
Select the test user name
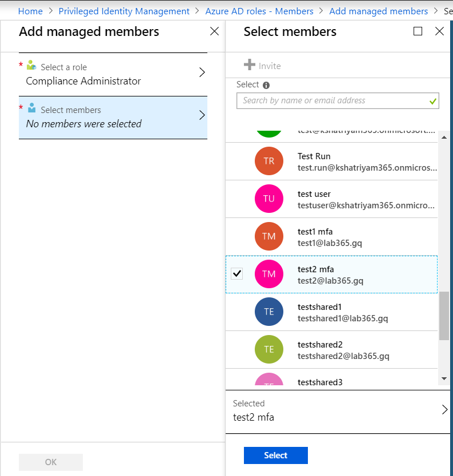(x=314, y=194)
